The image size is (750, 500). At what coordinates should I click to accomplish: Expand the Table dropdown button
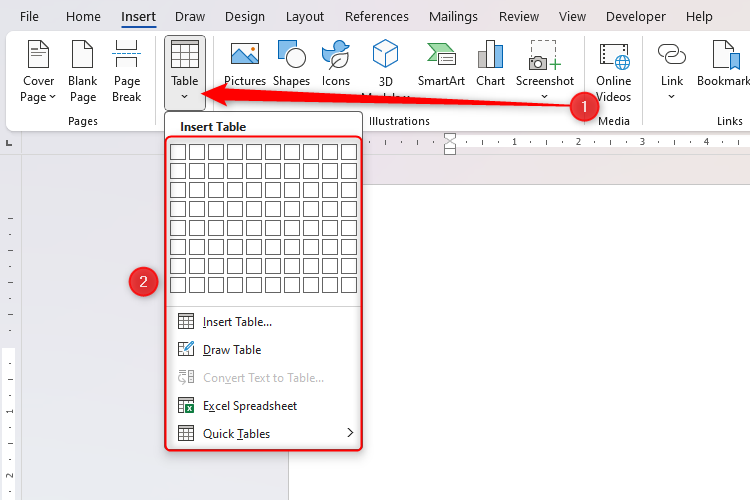185,96
